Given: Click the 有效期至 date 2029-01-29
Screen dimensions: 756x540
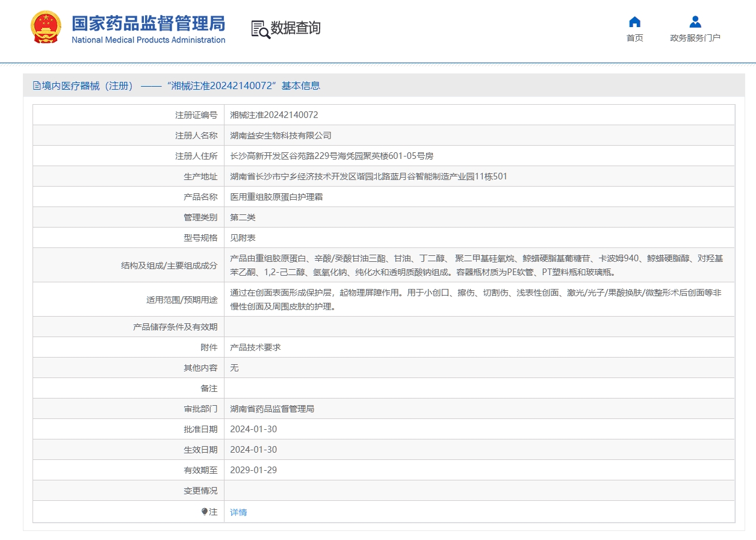Looking at the screenshot, I should click(253, 470).
